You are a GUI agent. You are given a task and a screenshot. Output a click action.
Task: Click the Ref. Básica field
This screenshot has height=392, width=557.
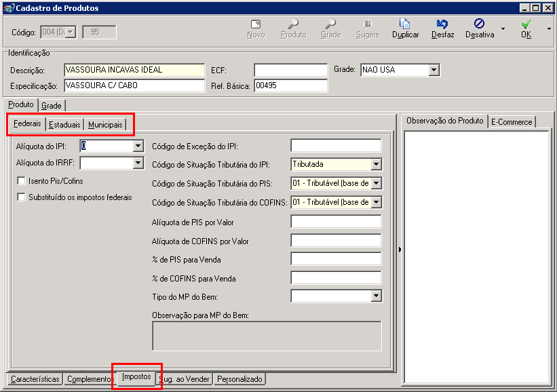[290, 85]
